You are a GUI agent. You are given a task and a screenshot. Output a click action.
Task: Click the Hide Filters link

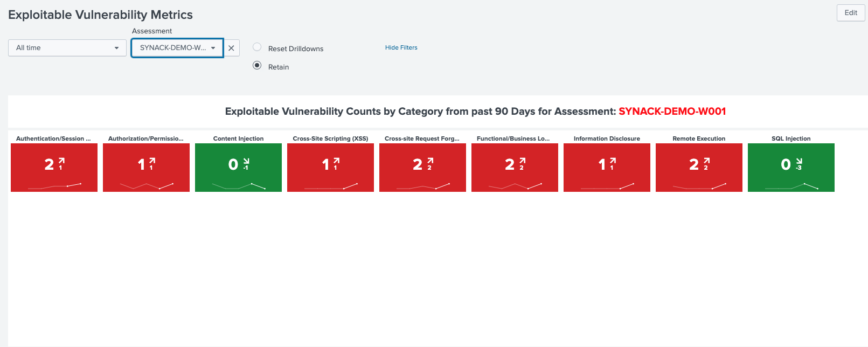pos(401,47)
